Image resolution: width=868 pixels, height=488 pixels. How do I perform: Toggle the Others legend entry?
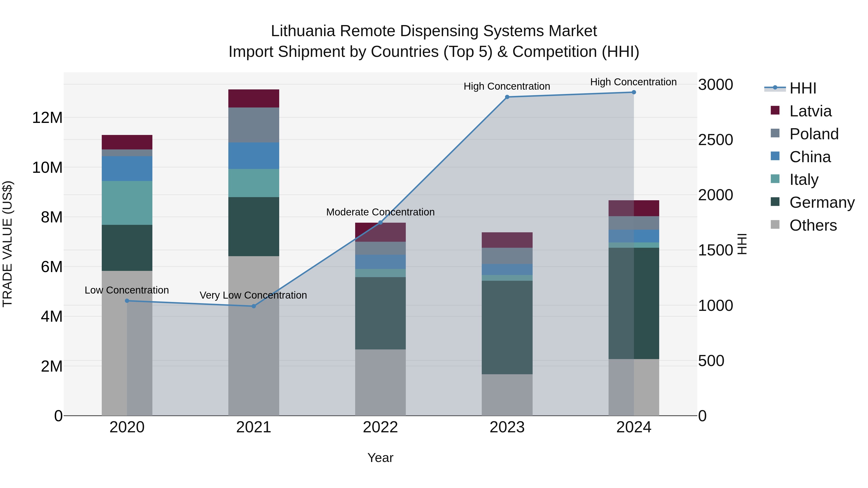804,225
